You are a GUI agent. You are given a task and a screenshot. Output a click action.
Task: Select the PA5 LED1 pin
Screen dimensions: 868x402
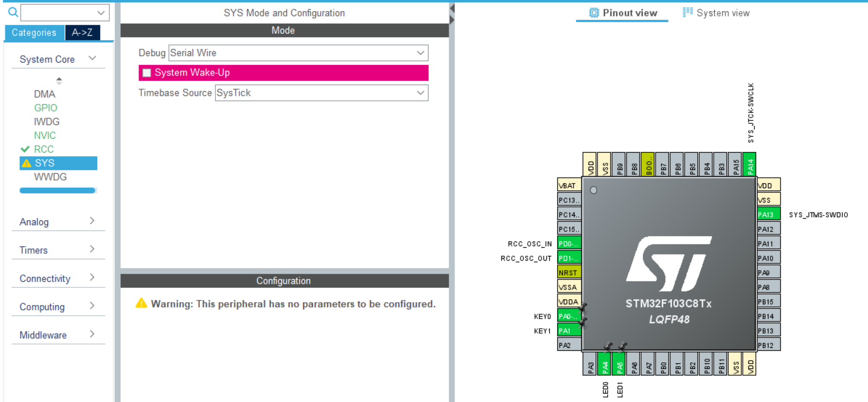619,364
